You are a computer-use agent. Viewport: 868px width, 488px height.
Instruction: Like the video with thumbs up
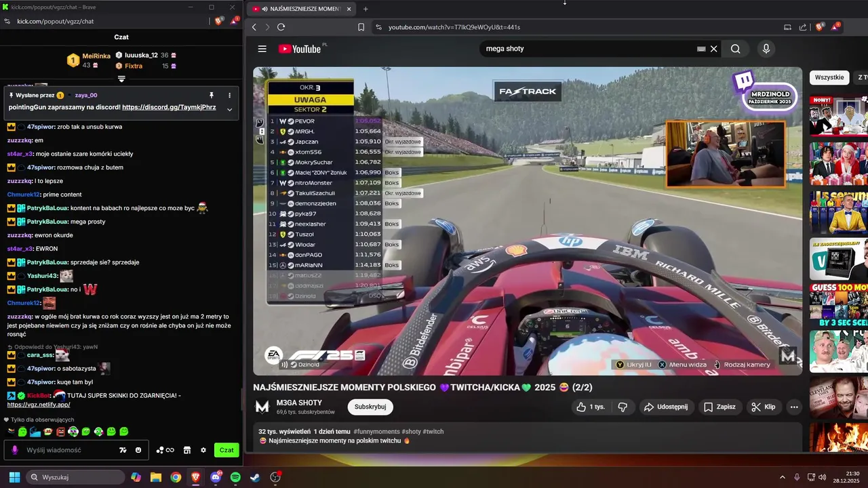click(590, 407)
